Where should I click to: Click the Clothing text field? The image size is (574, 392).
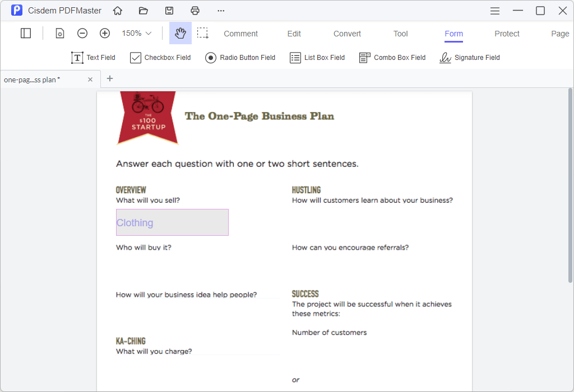tap(173, 222)
